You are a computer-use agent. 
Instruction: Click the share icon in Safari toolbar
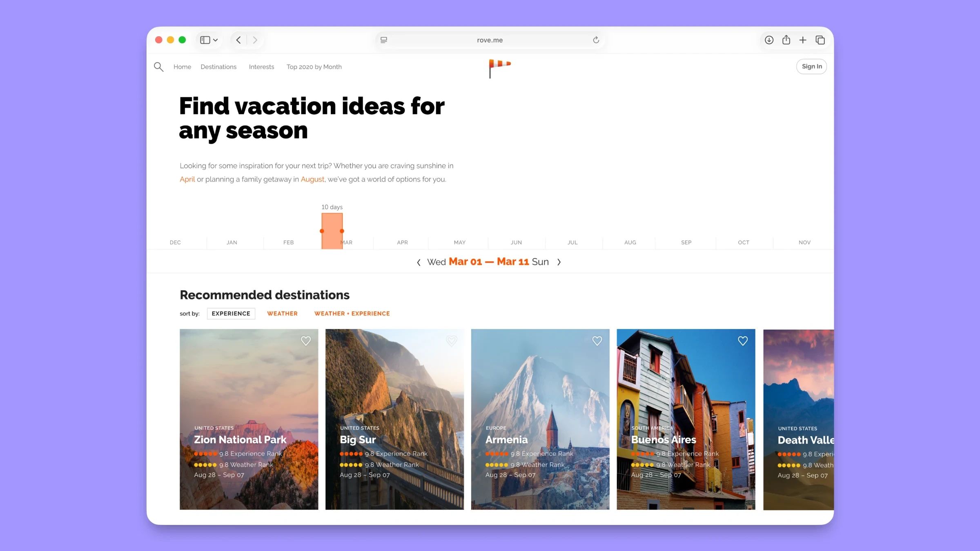[x=786, y=40]
